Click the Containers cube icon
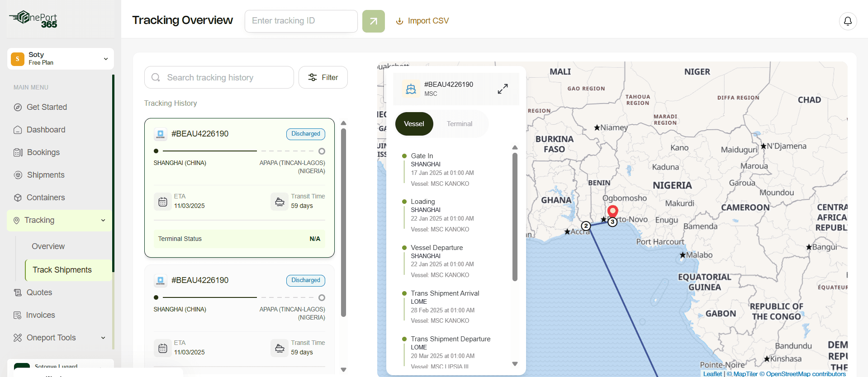The height and width of the screenshot is (377, 868). (x=18, y=198)
